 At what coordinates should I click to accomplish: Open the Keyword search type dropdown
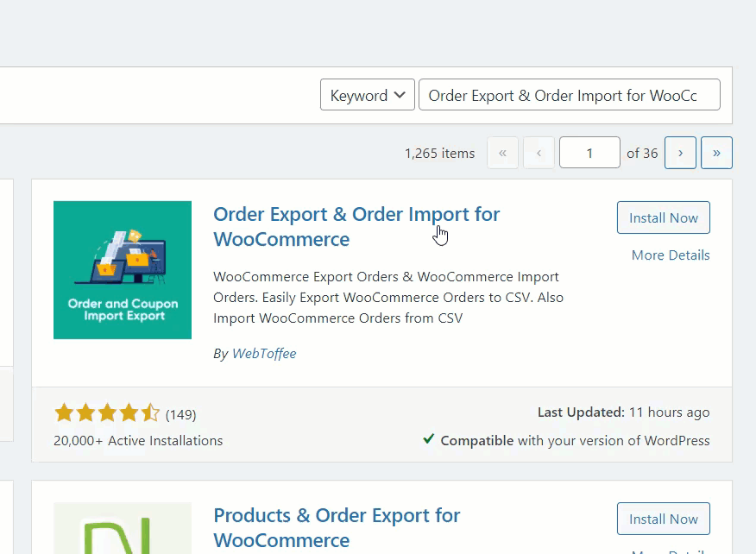pyautogui.click(x=367, y=95)
